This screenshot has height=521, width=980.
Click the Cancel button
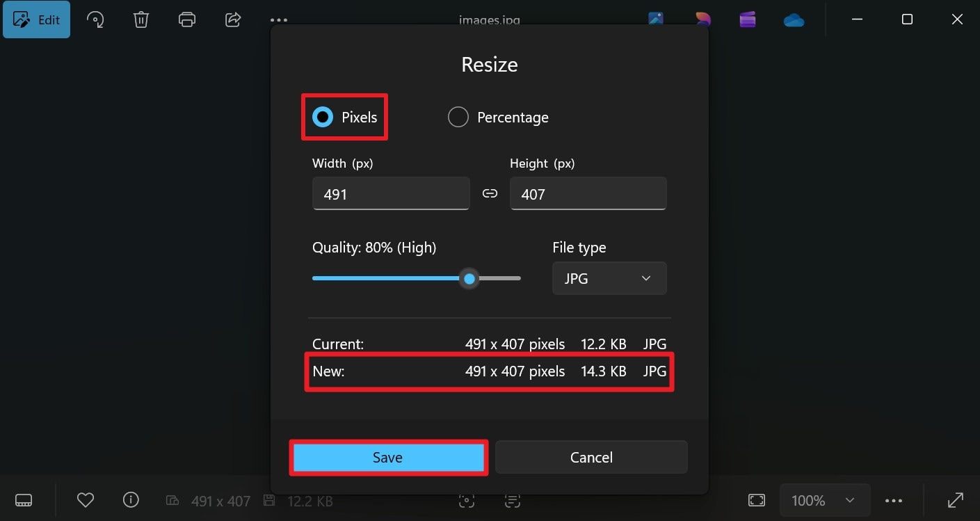[591, 458]
